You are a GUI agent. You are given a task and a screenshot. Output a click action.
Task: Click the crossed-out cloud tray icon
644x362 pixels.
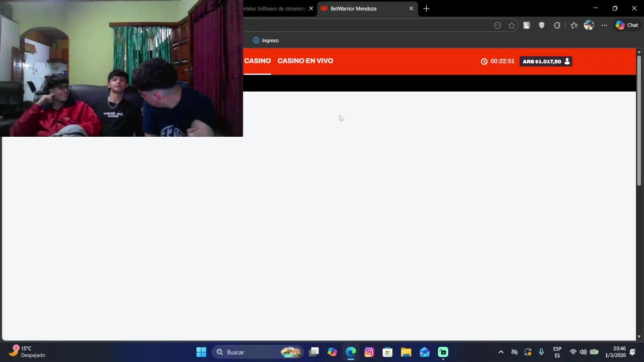pos(514,352)
